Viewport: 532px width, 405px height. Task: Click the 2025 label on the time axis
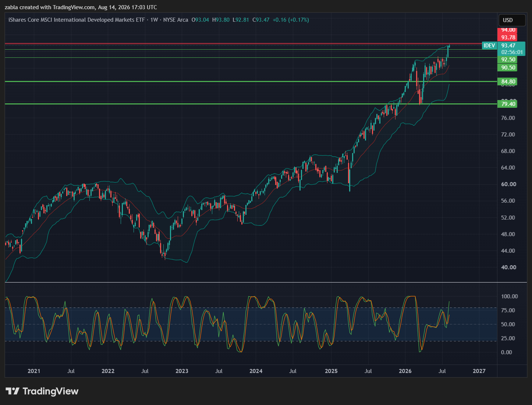(x=331, y=371)
